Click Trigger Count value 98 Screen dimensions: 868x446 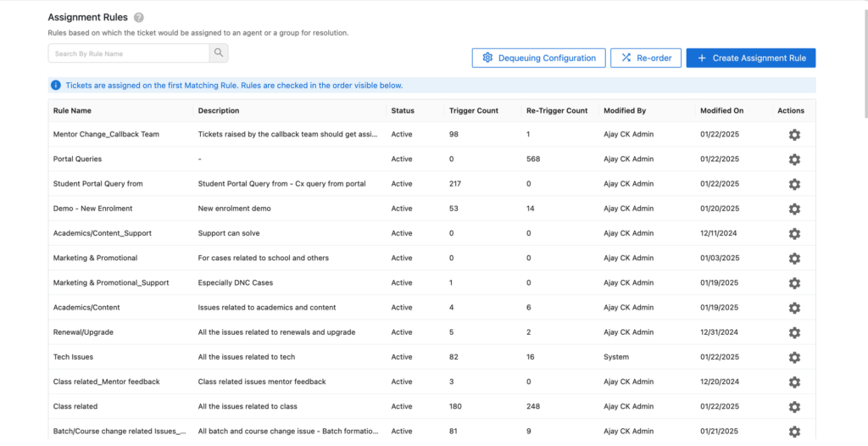454,134
